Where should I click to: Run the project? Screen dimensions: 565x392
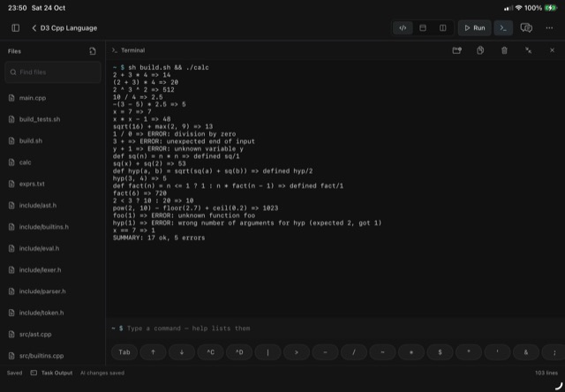coord(474,27)
